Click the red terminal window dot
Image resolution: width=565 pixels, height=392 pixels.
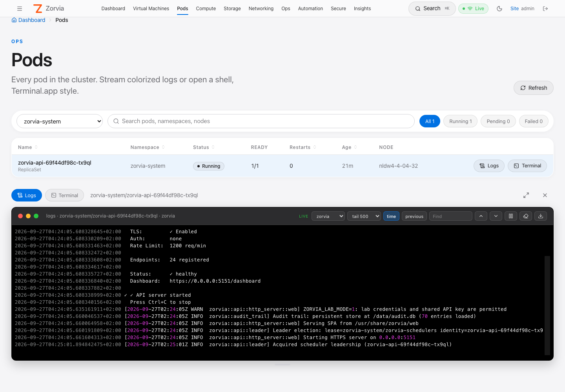click(20, 216)
